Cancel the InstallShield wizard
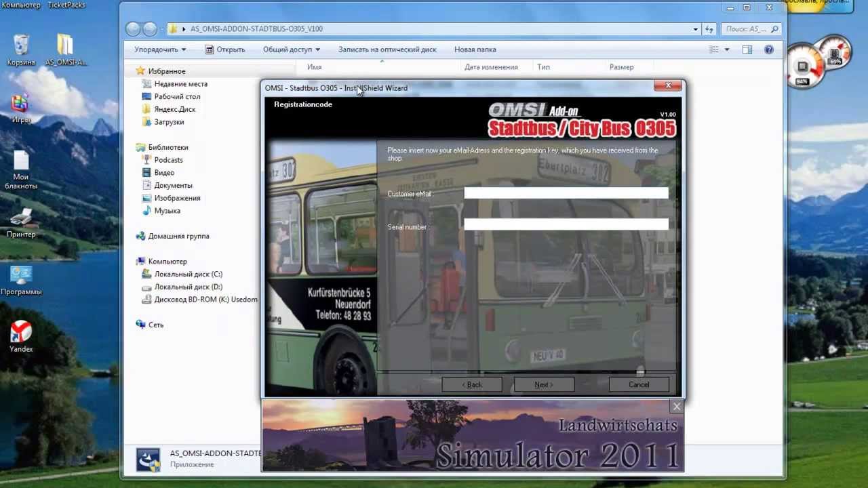Screen dimensions: 868x488 tap(639, 384)
